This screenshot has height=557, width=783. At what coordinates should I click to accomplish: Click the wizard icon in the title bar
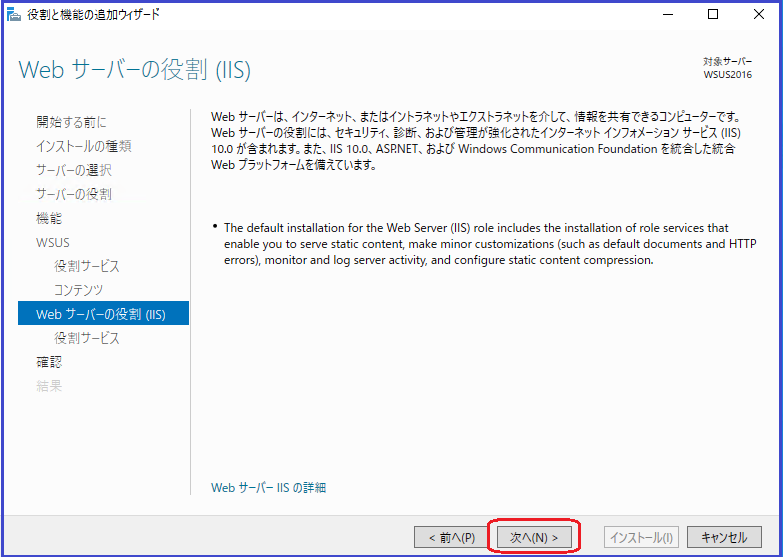[13, 14]
